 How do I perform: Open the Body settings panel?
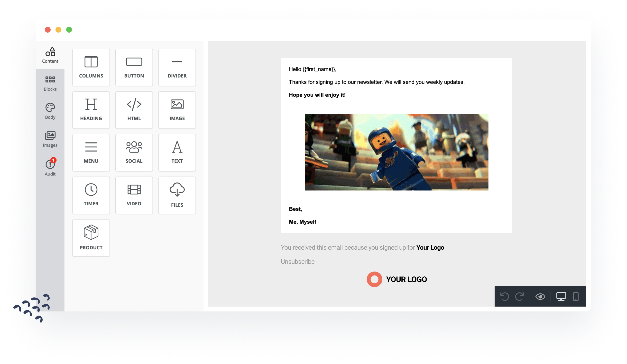(x=50, y=111)
